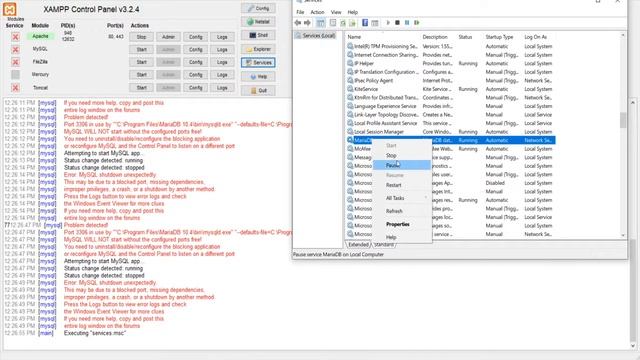The image size is (640, 360).
Task: Toggle the FileZilla service checkbox
Action: coord(16,62)
